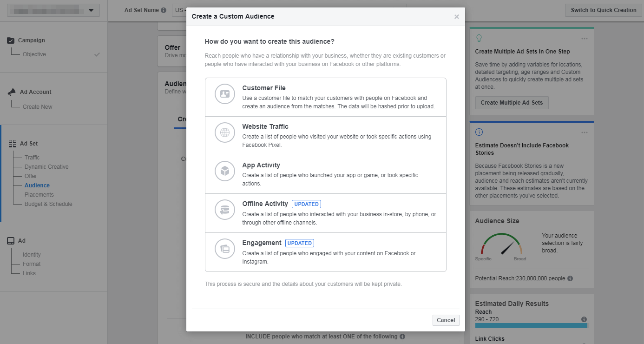This screenshot has width=644, height=344.
Task: Click the Ad Set grid icon
Action: tap(13, 144)
